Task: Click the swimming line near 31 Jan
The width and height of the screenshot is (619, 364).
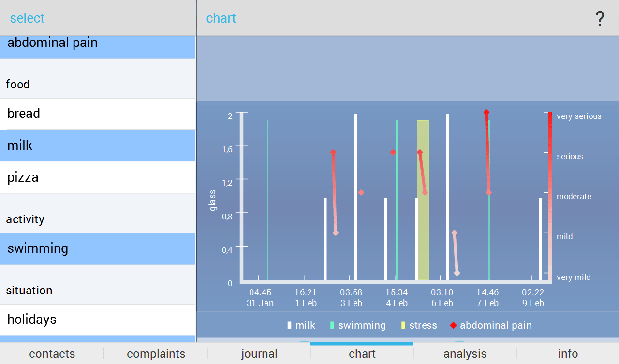Action: [x=267, y=200]
